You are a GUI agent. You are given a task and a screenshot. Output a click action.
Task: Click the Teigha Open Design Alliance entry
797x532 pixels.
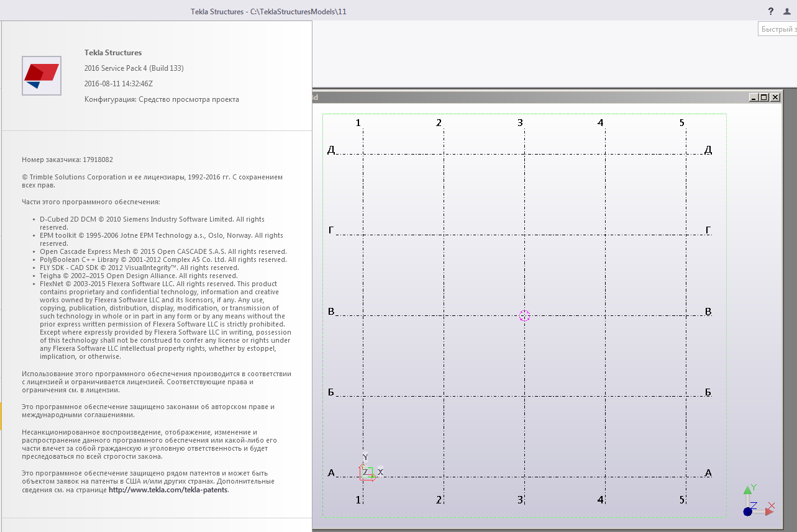pos(139,276)
